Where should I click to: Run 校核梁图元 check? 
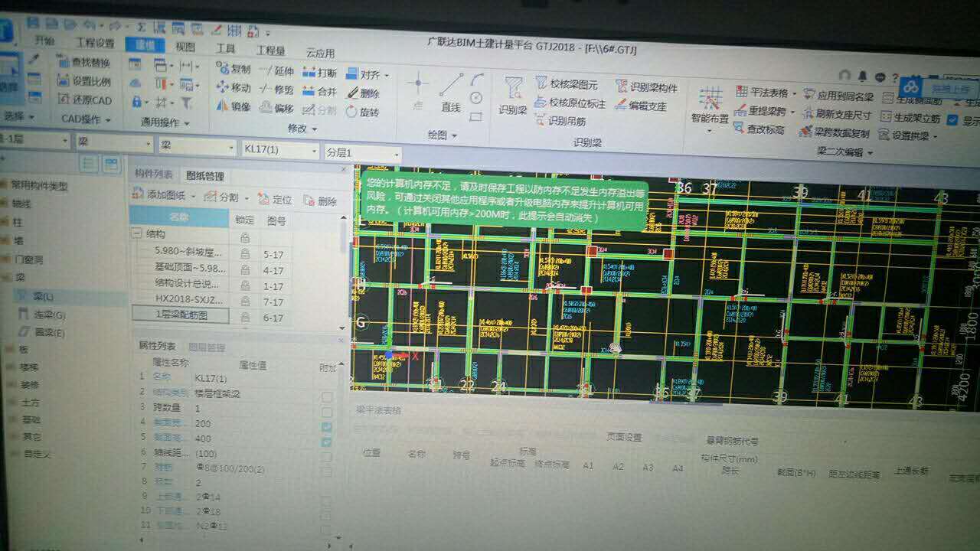tap(567, 84)
